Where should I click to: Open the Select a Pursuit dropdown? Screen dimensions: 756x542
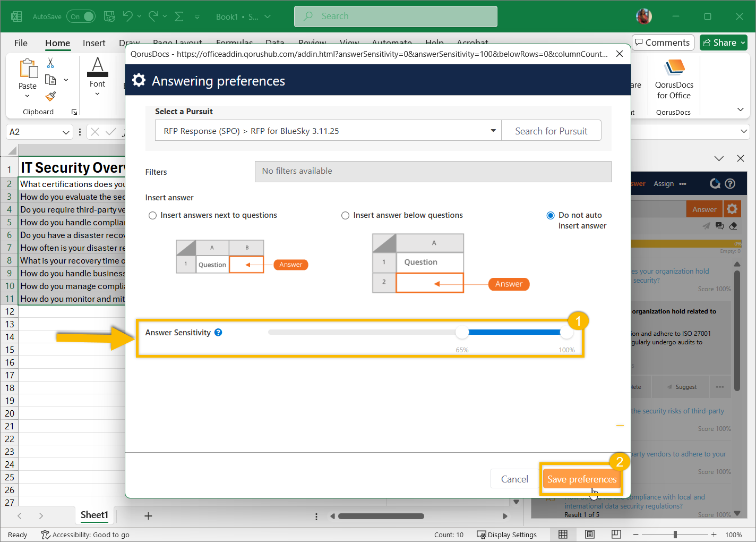coord(493,131)
